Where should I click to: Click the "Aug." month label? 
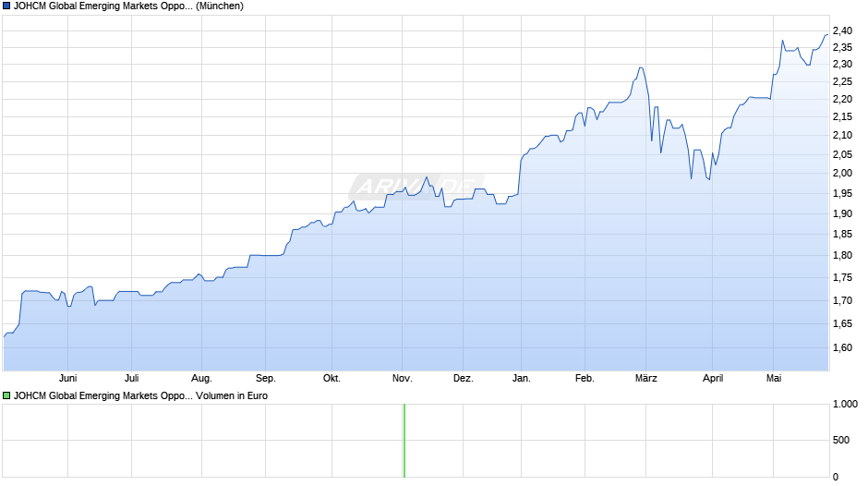(201, 379)
